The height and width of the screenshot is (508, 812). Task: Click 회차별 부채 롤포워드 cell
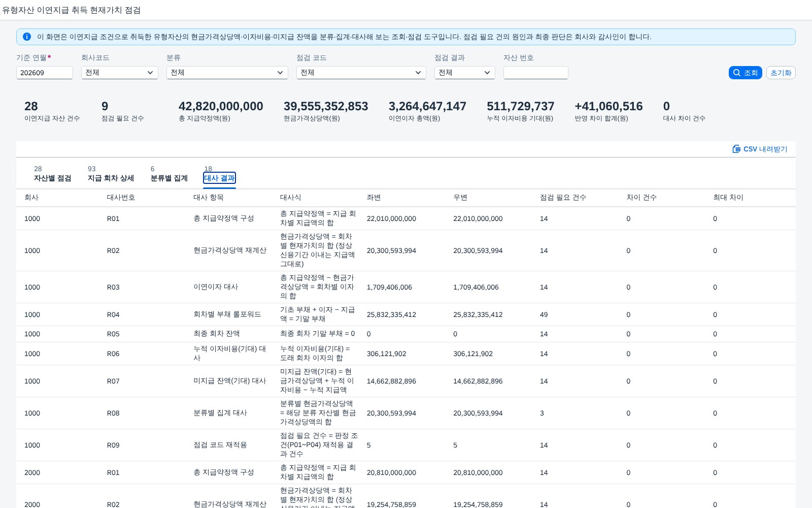(x=227, y=314)
